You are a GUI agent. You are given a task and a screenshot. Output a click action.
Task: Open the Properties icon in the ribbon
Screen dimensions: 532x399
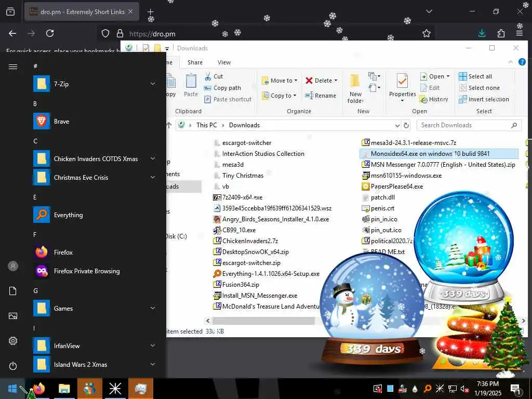click(403, 82)
